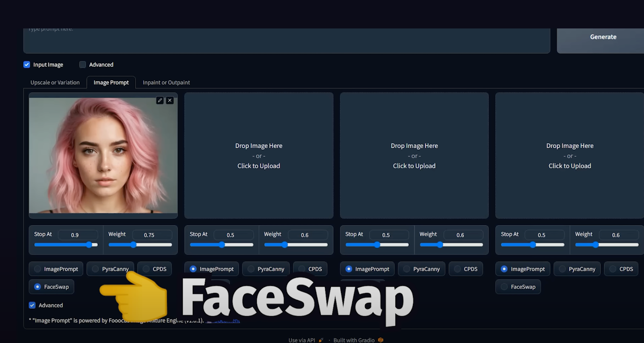
Task: Click the second image upload drop zone
Action: [x=259, y=155]
